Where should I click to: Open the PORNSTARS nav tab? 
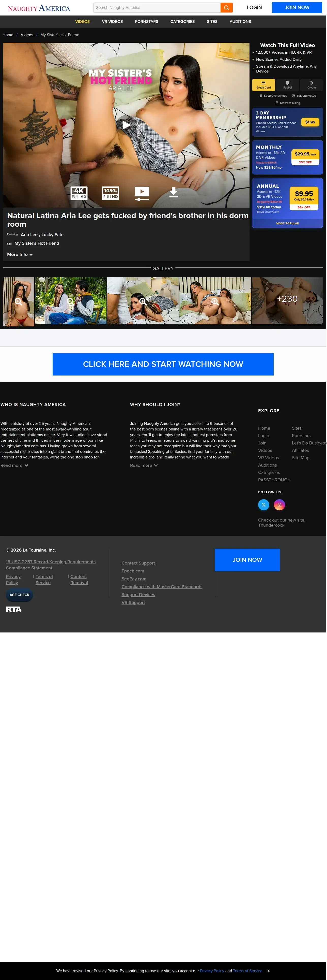(x=147, y=22)
